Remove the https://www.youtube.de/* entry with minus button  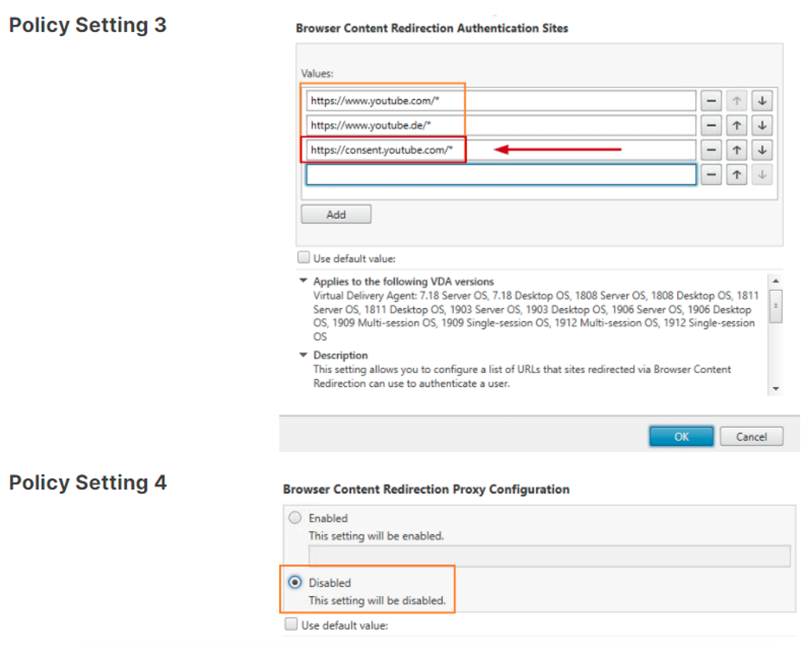711,125
